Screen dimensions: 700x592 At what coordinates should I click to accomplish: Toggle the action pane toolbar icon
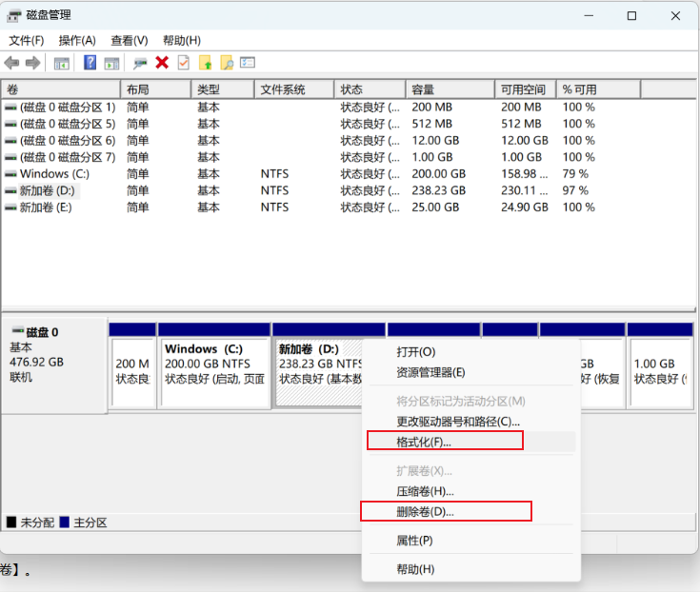111,63
